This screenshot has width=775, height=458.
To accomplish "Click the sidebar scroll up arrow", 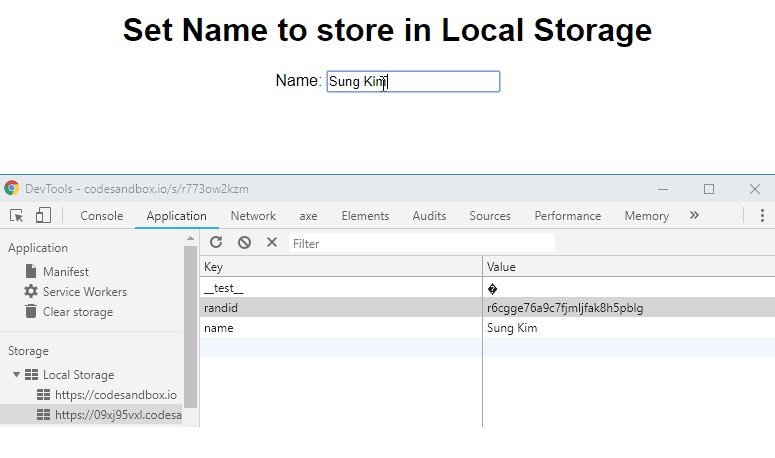I will pos(190,239).
